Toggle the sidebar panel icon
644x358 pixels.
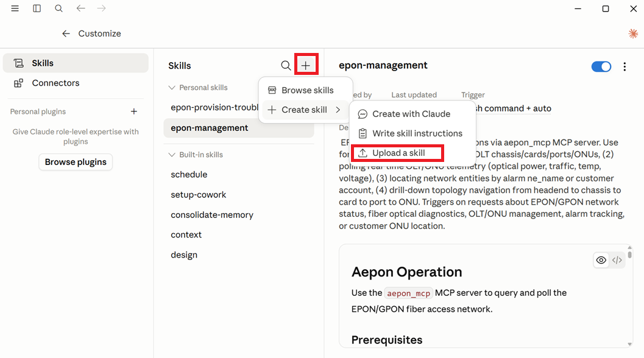(37, 8)
